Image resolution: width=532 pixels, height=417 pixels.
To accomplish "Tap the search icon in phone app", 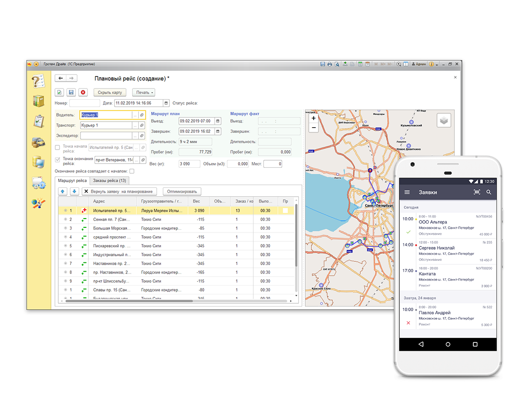I will 489,192.
